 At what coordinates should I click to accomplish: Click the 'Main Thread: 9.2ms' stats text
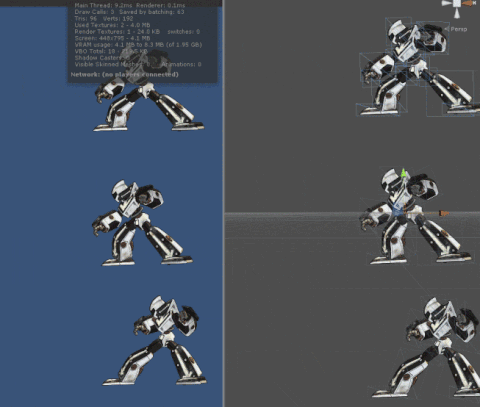(104, 5)
